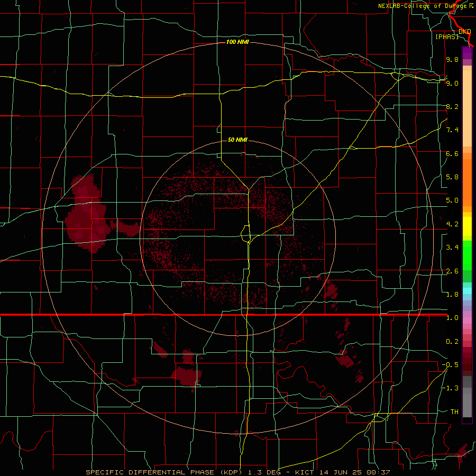
Task: Click the -1.3 scale value
Action: (x=450, y=388)
